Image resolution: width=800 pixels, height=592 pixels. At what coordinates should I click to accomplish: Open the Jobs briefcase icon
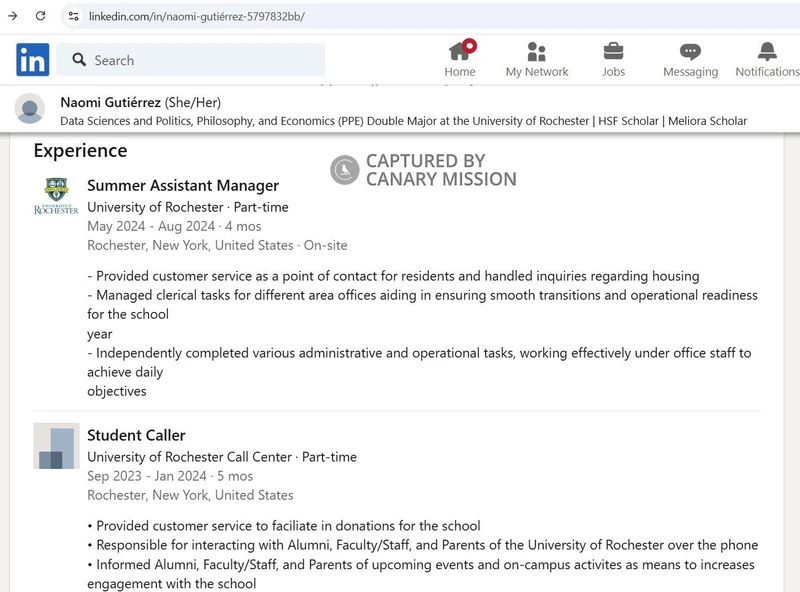coord(613,52)
